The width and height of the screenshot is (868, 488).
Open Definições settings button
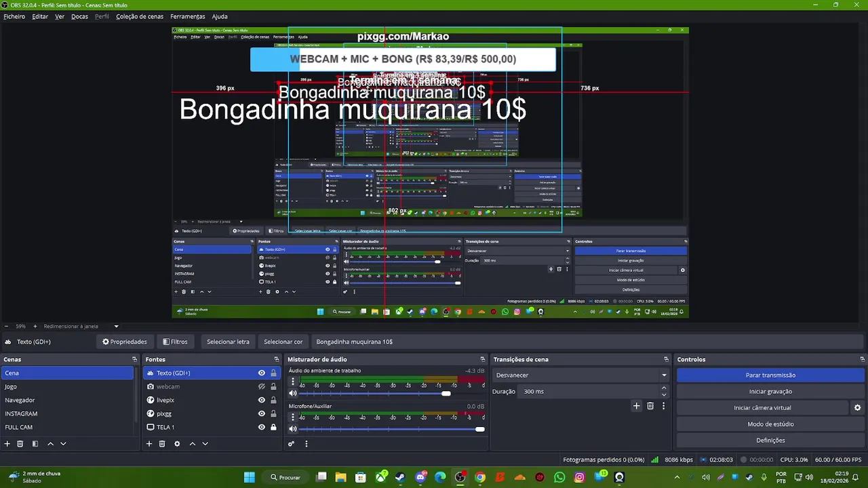tap(770, 441)
